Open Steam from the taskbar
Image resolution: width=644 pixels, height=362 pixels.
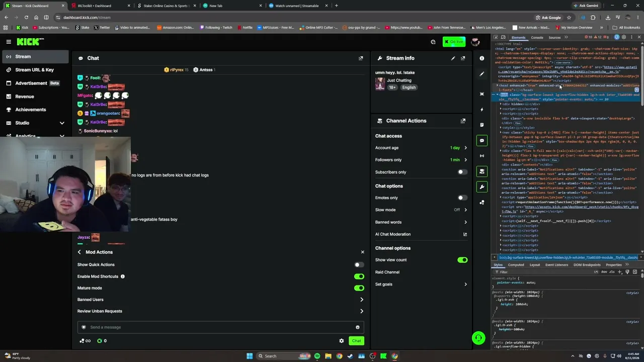350,356
